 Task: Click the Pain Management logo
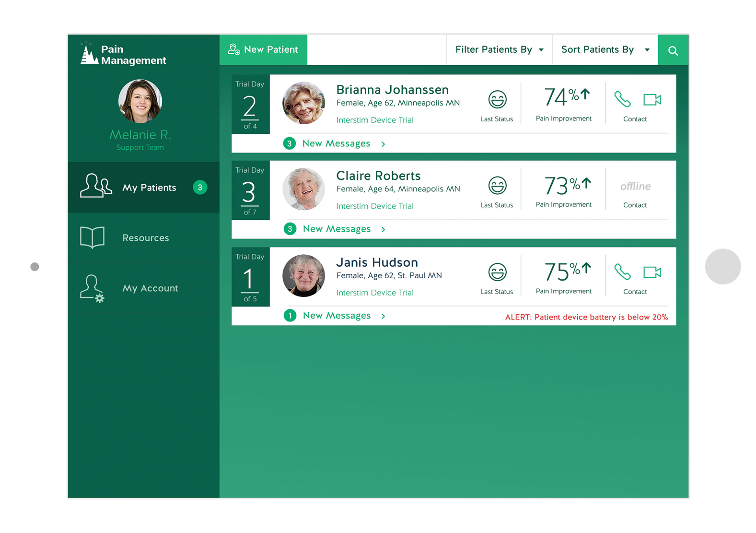coord(123,54)
